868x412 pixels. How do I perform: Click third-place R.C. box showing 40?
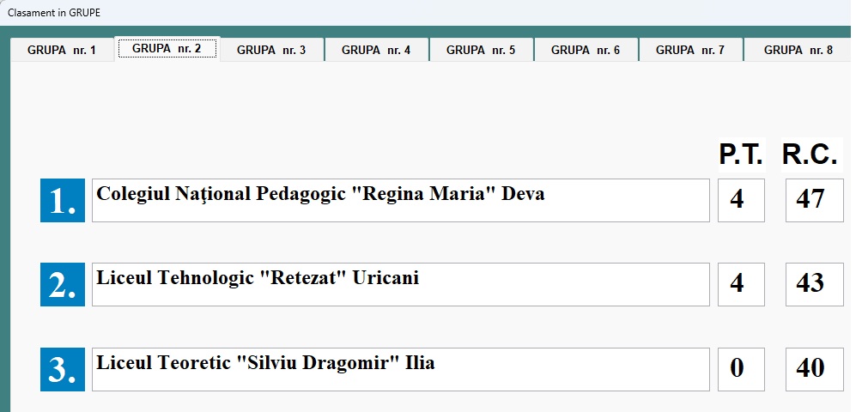[x=814, y=369]
